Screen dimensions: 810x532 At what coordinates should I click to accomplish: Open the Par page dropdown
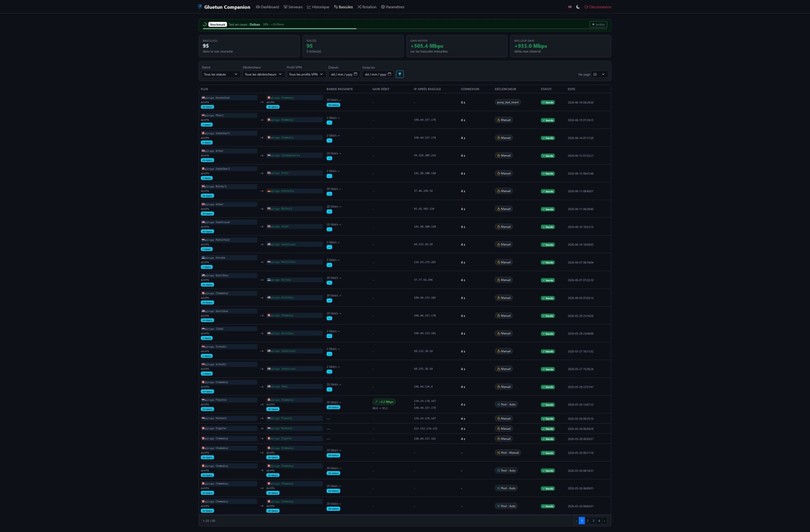pos(599,74)
